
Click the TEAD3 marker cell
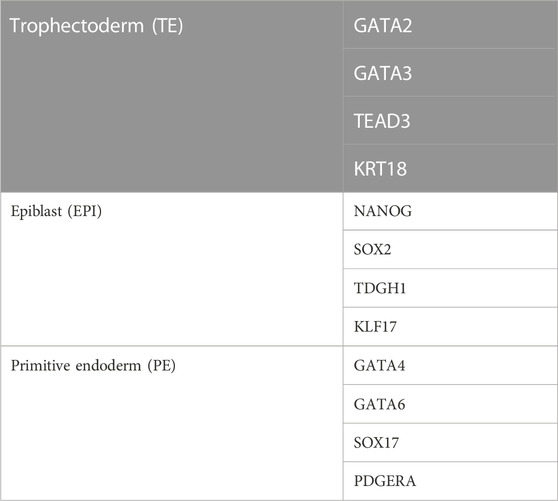coord(451,120)
